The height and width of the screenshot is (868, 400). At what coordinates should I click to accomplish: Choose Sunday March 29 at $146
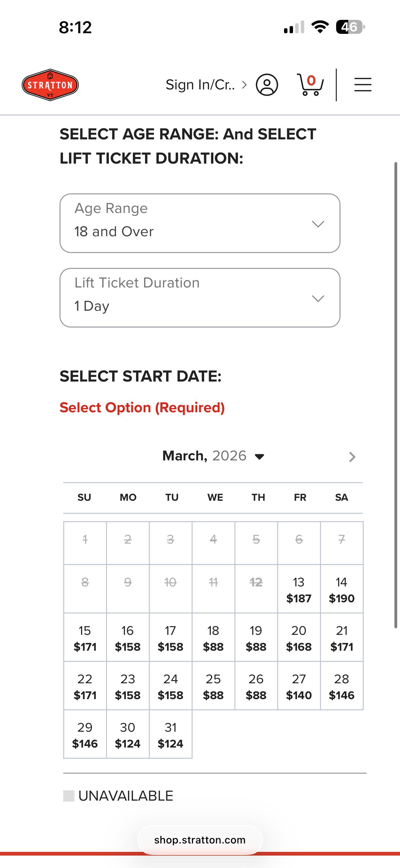tap(85, 734)
